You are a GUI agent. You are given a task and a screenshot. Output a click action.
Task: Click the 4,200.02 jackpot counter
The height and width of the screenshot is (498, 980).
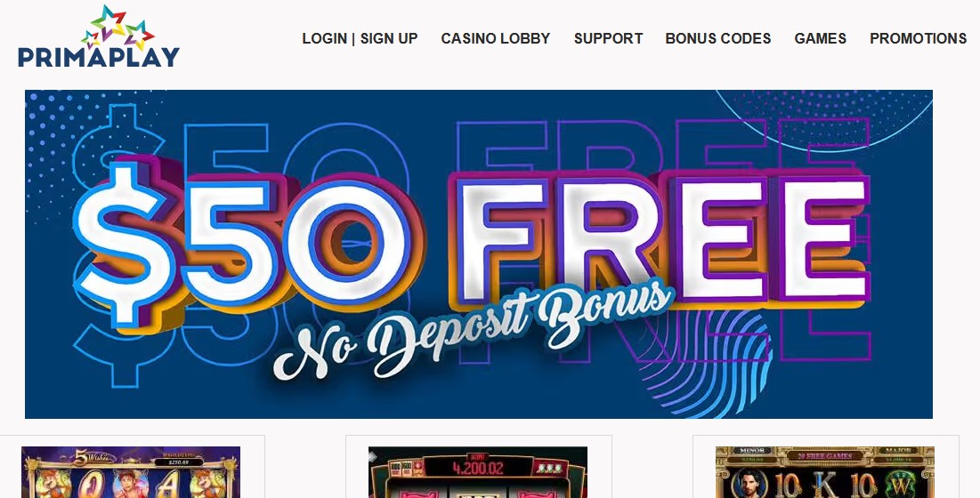(x=477, y=465)
